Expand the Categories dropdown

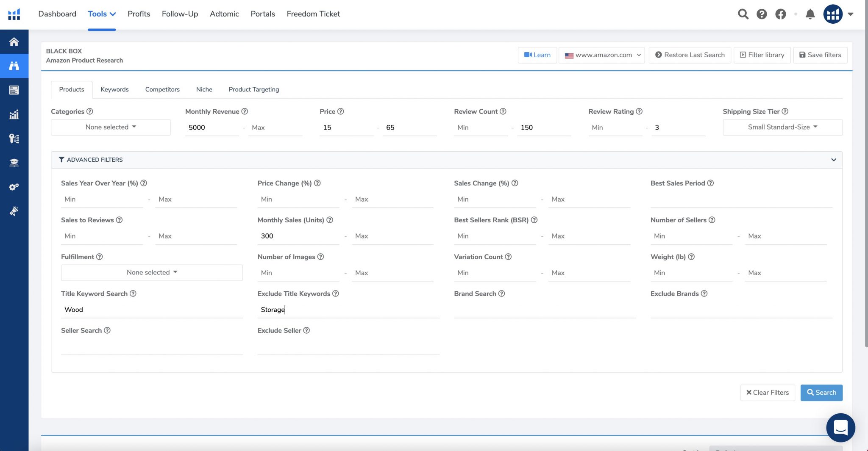(111, 127)
